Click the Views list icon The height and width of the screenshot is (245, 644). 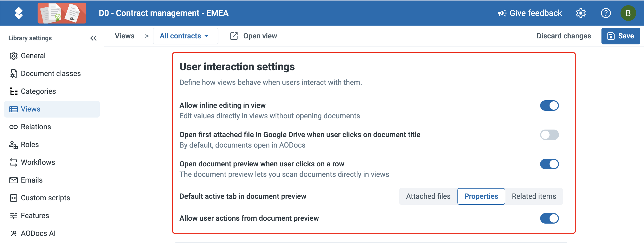(x=13, y=109)
